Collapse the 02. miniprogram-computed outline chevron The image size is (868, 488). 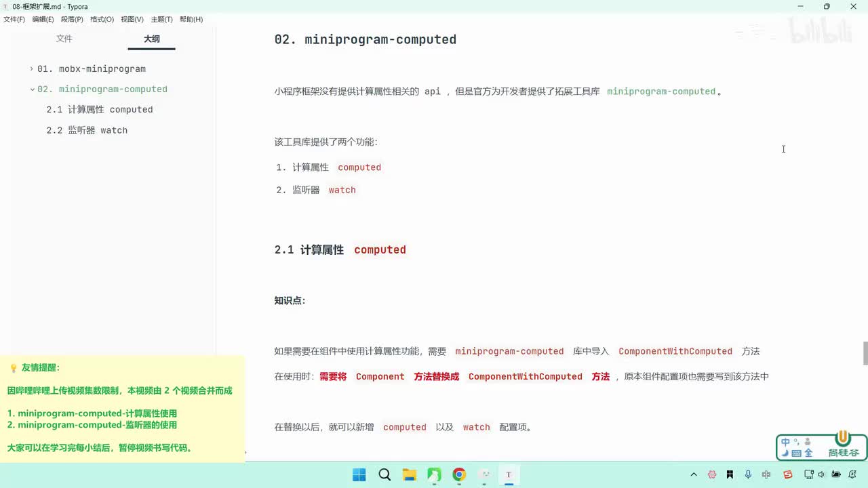(x=32, y=89)
